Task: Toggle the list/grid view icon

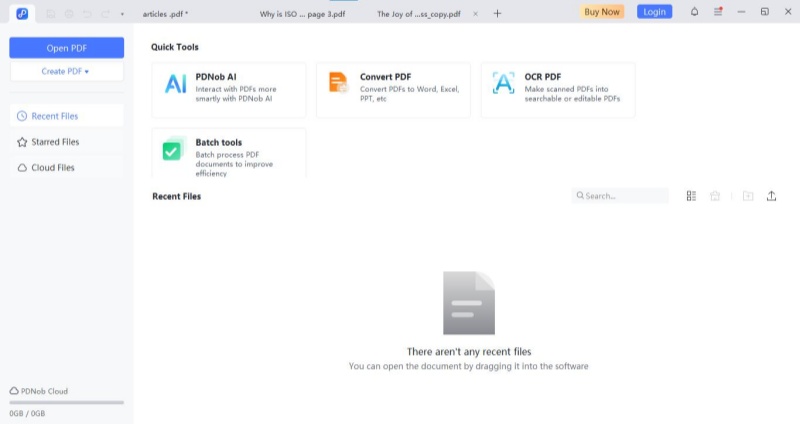Action: 691,196
